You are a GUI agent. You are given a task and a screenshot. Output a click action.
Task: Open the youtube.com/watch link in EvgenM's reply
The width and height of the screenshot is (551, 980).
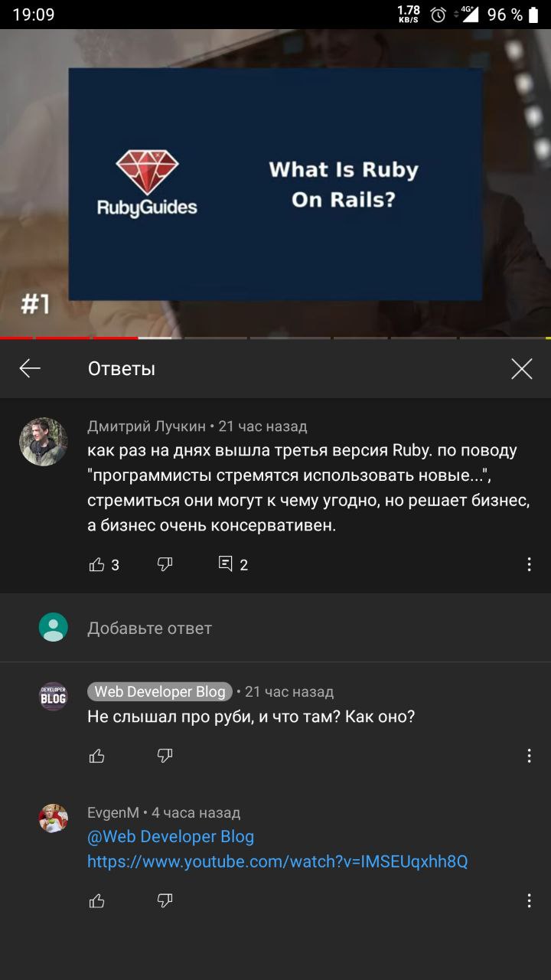[x=277, y=862]
